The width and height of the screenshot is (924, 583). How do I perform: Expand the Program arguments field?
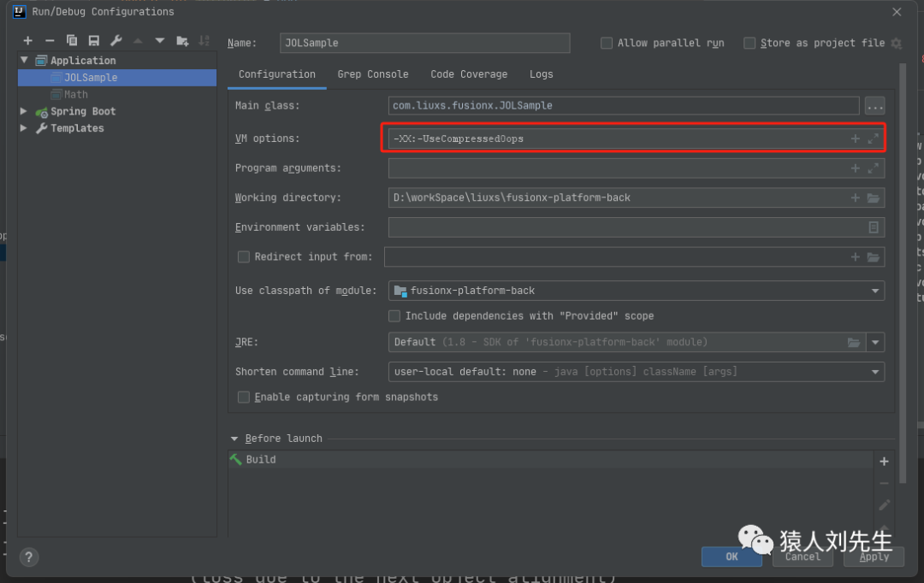tap(874, 168)
